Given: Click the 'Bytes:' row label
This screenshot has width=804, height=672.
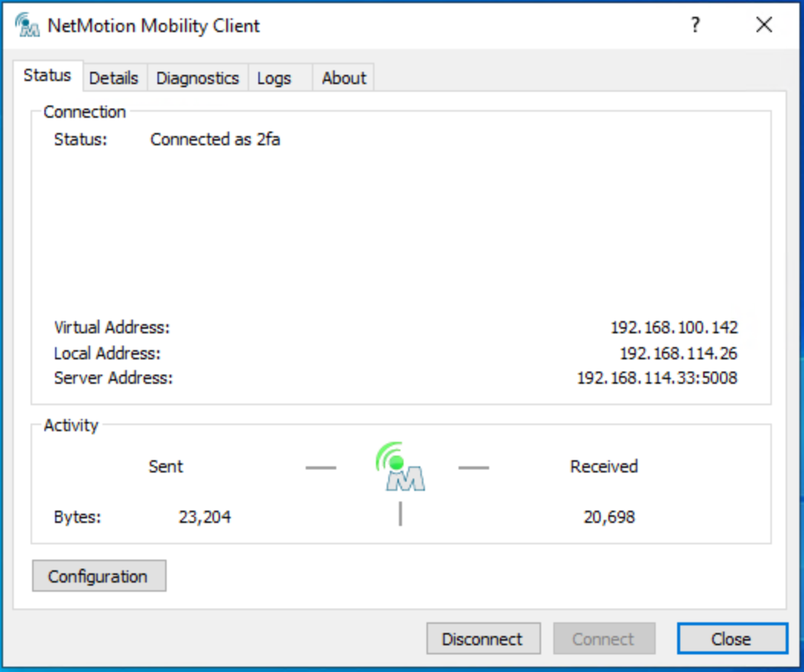Looking at the screenshot, I should (77, 517).
